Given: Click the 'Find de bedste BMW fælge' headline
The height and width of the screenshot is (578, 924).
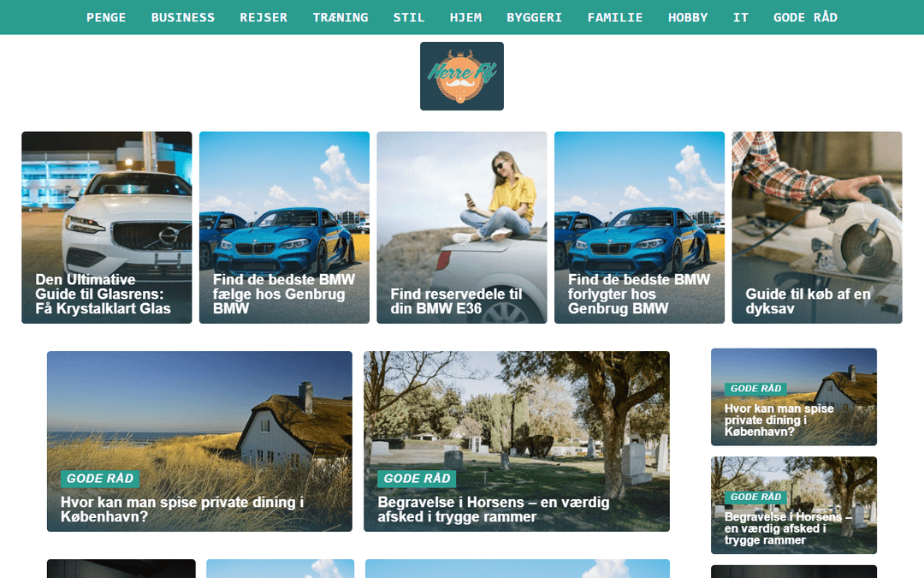Looking at the screenshot, I should point(284,294).
